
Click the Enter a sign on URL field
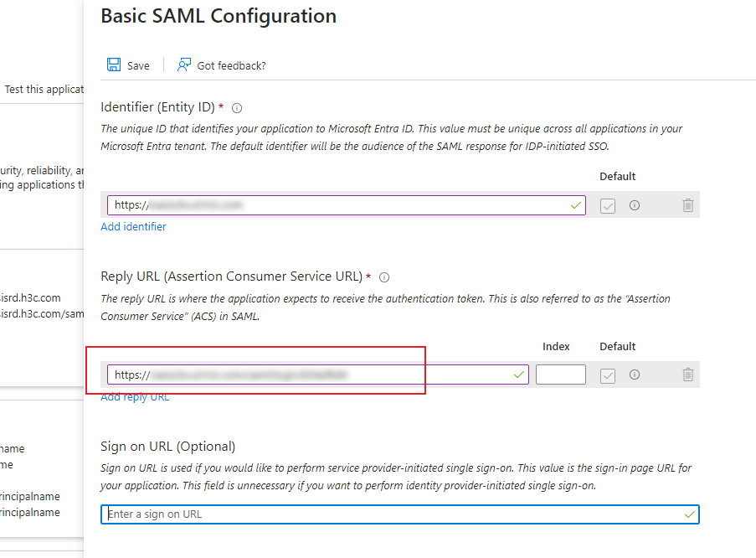coord(399,514)
